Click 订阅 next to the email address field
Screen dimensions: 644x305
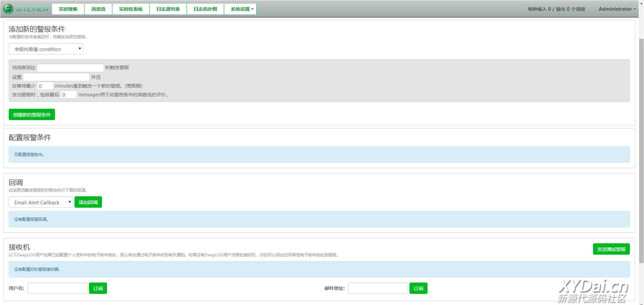[418, 289]
